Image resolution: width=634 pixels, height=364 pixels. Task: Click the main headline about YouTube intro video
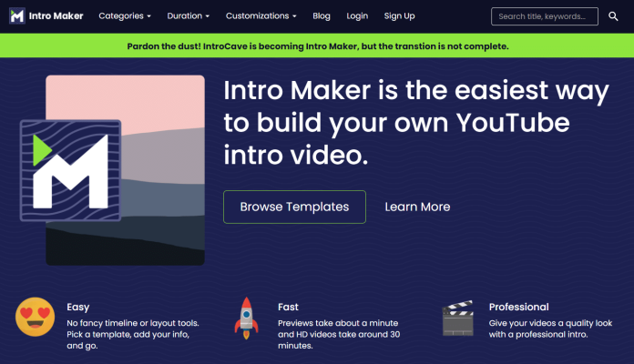pos(416,123)
